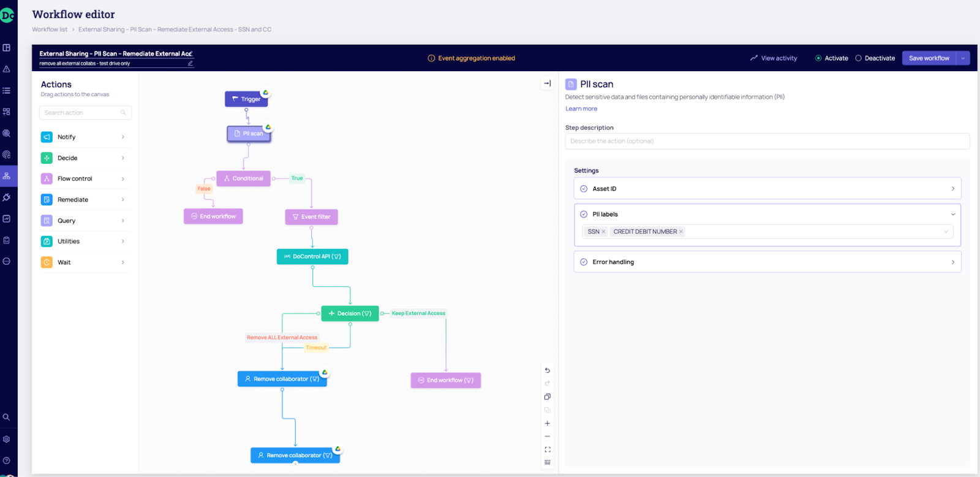Expand the Notify actions group
The height and width of the screenshot is (477, 980).
[x=123, y=137]
